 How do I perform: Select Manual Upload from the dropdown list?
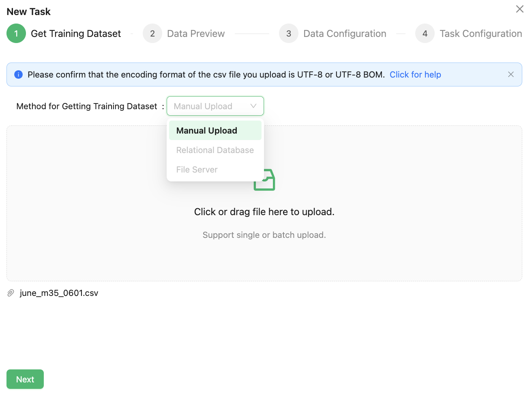click(207, 131)
